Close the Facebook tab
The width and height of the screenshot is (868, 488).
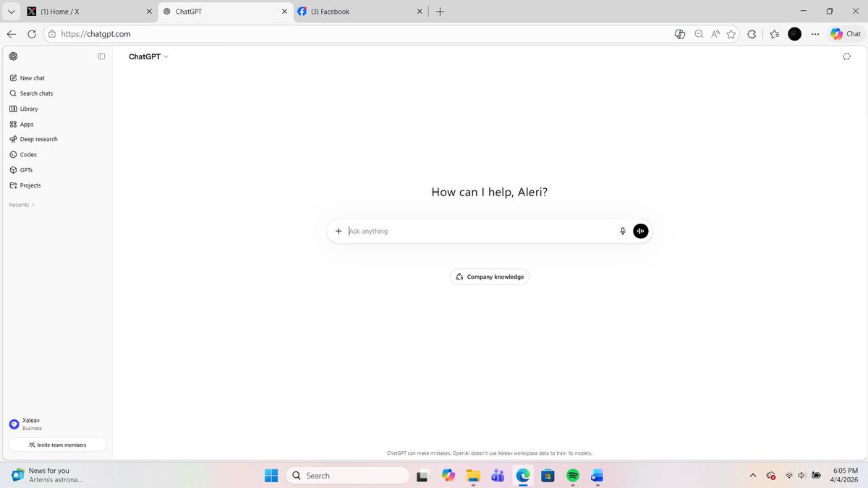[x=420, y=12]
